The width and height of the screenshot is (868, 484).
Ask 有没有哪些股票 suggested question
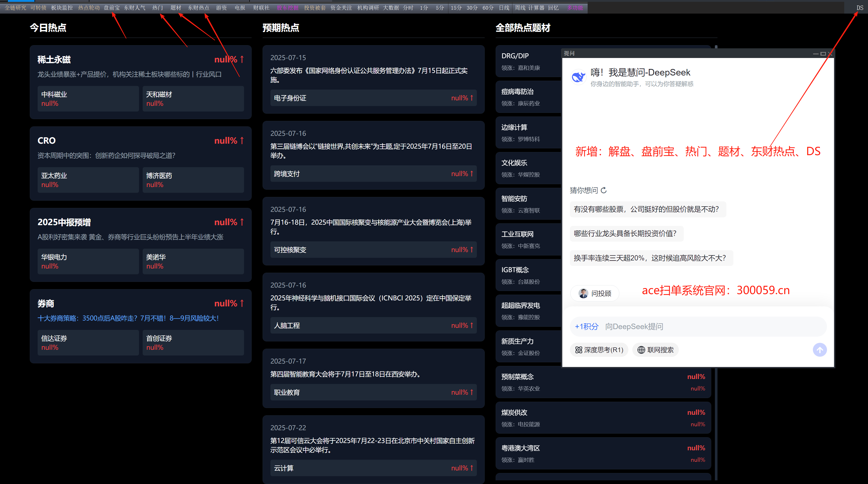pyautogui.click(x=648, y=209)
